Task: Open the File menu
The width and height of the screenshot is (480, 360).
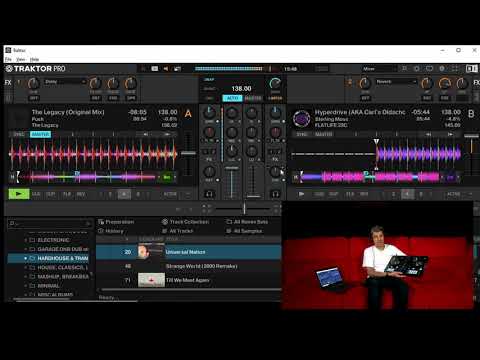Action: 8,59
